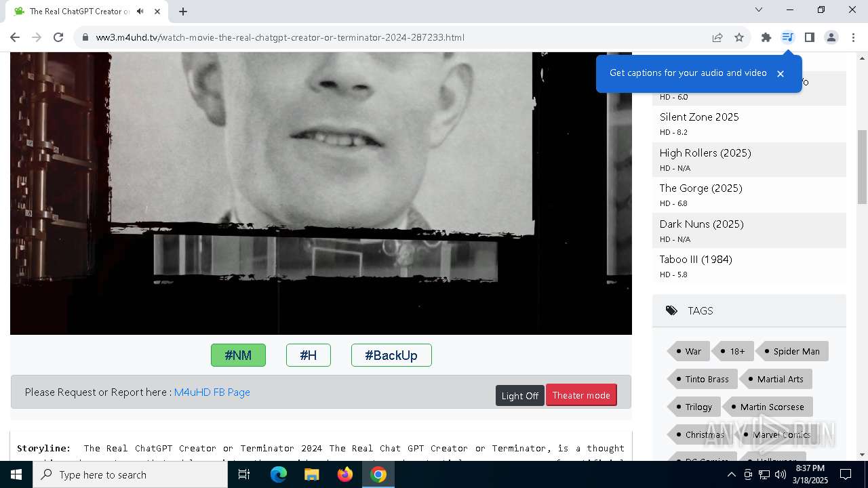Enable Theater mode
The image size is (868, 488).
[x=581, y=395]
